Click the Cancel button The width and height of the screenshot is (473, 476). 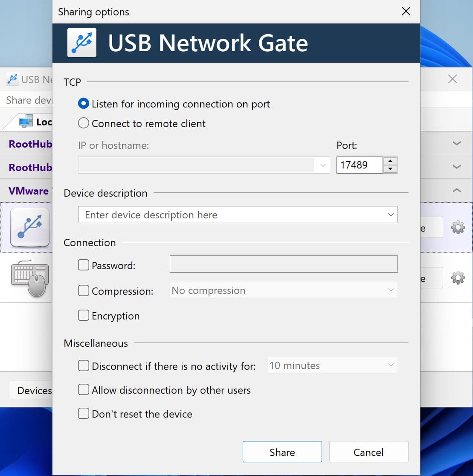(x=369, y=452)
